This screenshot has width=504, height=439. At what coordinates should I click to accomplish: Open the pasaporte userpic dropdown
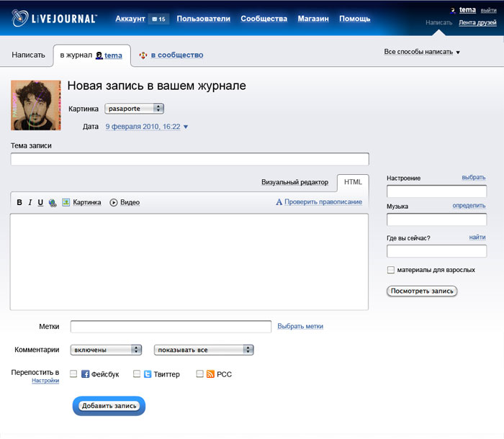pos(135,109)
